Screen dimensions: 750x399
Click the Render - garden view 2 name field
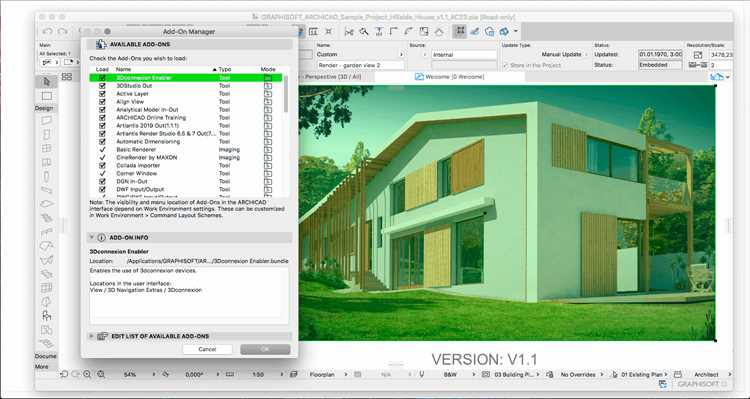[x=361, y=65]
